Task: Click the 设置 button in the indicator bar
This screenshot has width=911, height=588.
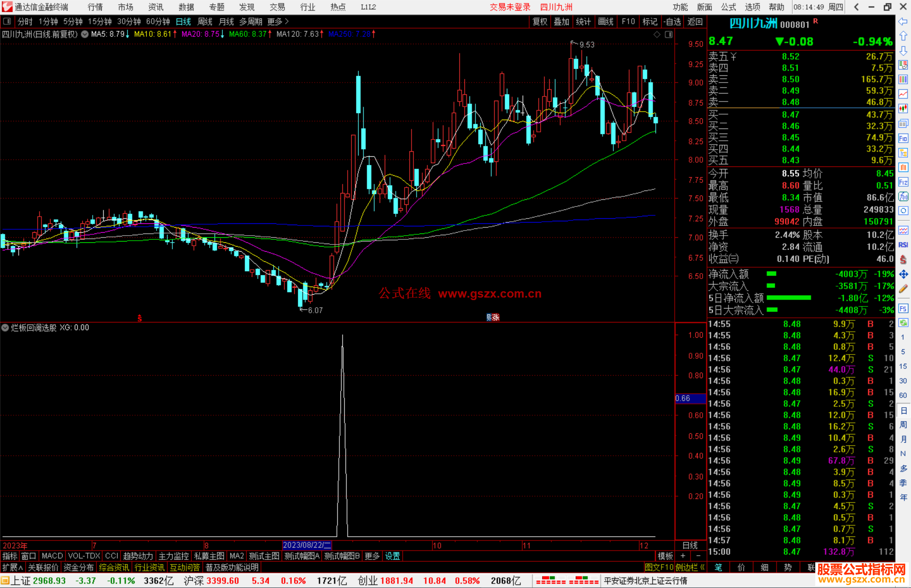Action: pyautogui.click(x=392, y=556)
